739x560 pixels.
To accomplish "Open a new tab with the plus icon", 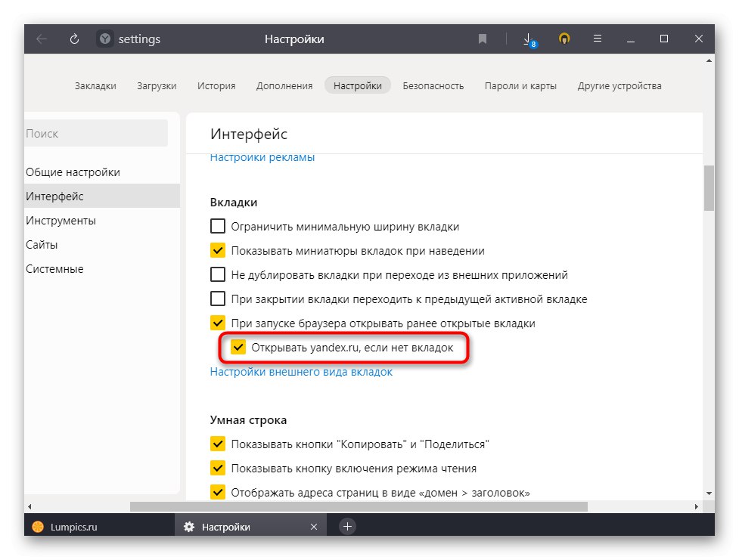I will (347, 527).
